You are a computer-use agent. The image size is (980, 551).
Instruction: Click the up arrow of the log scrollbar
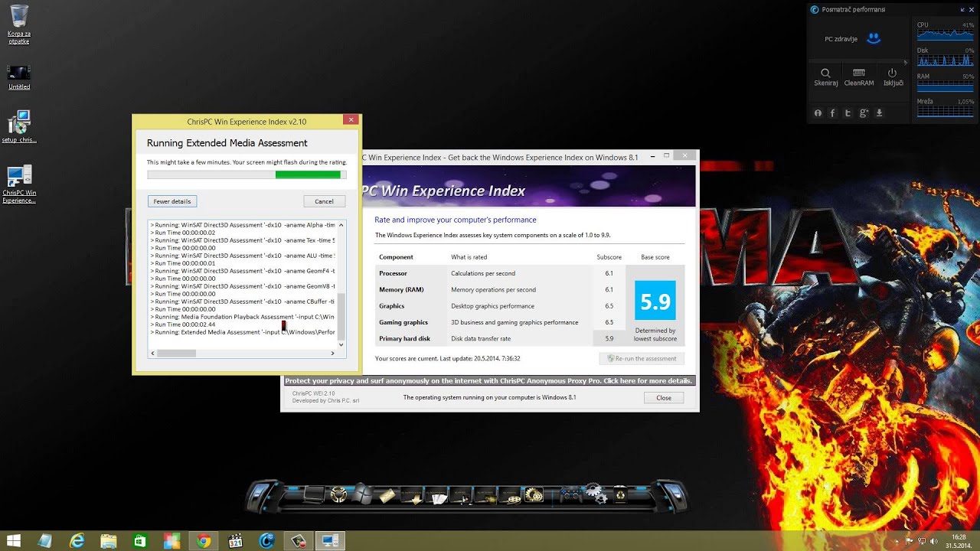click(342, 225)
